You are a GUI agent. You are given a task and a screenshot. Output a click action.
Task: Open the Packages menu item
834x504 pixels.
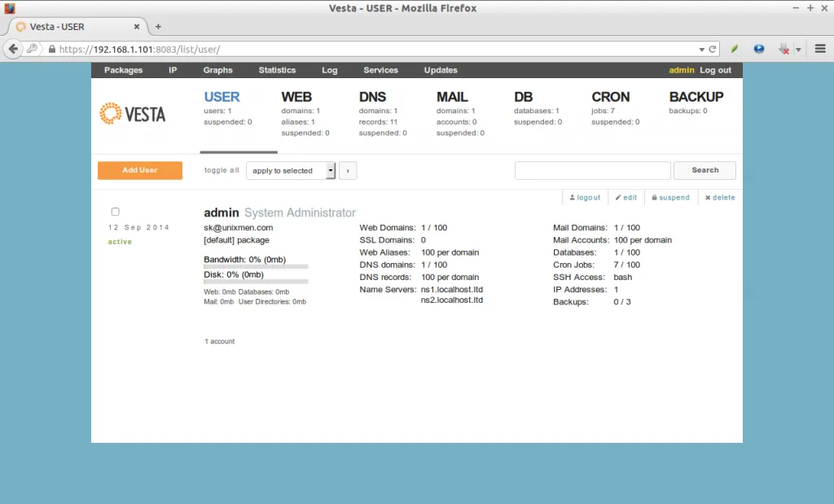124,70
